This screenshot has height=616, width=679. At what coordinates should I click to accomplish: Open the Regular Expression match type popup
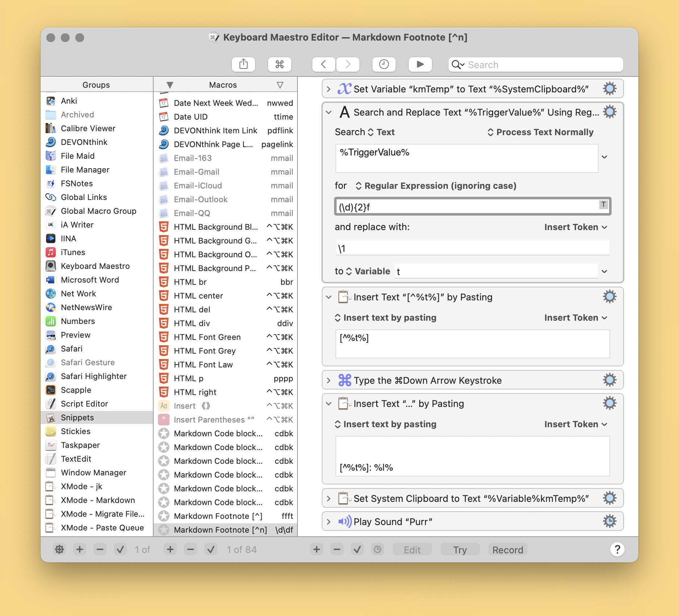click(x=436, y=186)
